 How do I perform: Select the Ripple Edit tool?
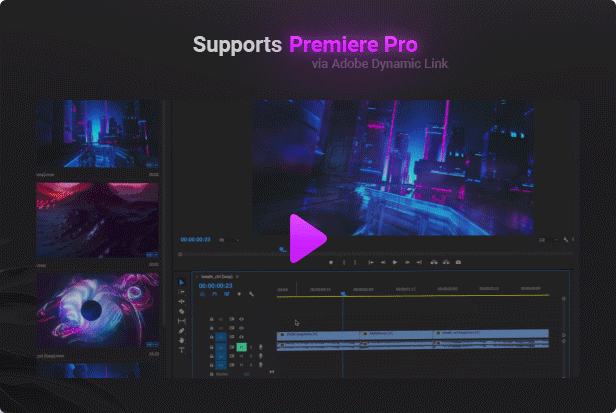(x=182, y=301)
